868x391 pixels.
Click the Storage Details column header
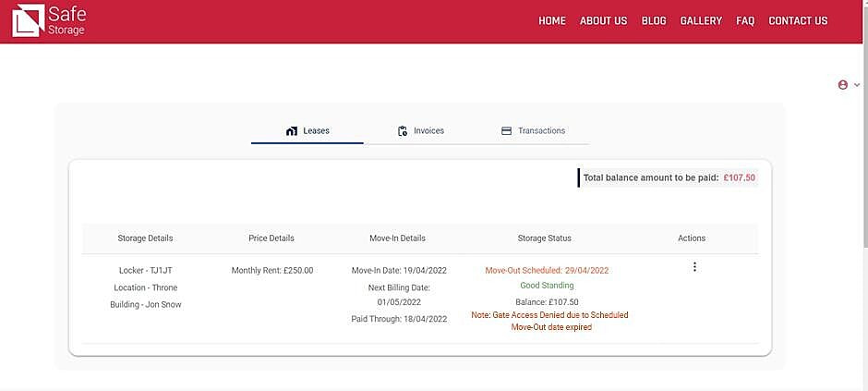[145, 238]
